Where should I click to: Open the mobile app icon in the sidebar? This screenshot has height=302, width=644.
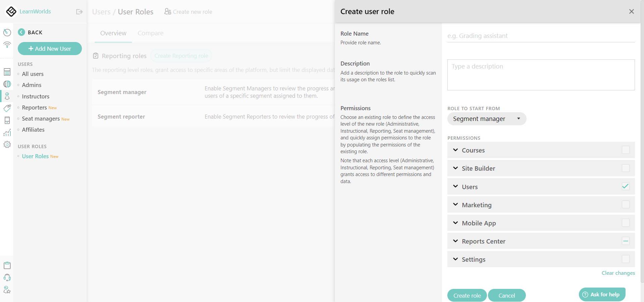7,120
